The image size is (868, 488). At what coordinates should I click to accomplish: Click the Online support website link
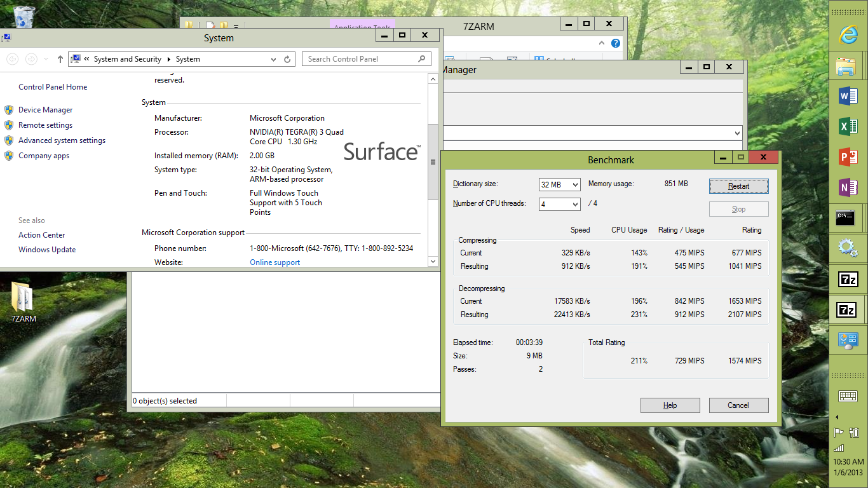tap(275, 262)
